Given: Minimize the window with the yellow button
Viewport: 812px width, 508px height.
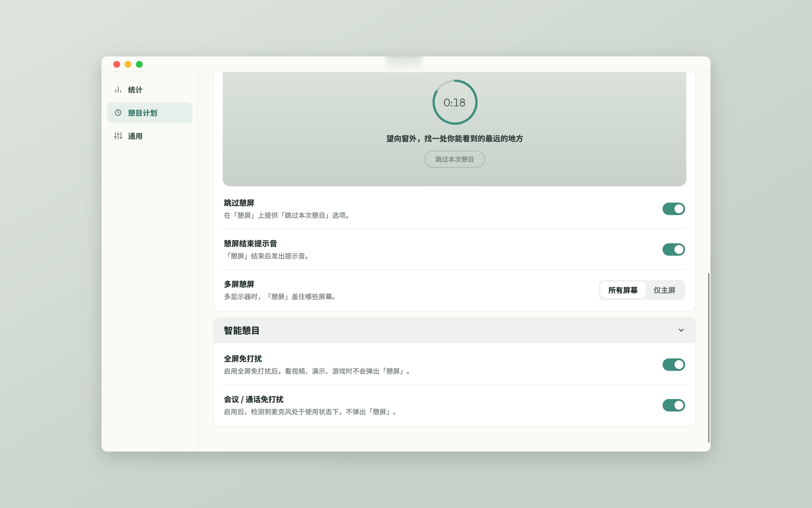Looking at the screenshot, I should (x=128, y=64).
